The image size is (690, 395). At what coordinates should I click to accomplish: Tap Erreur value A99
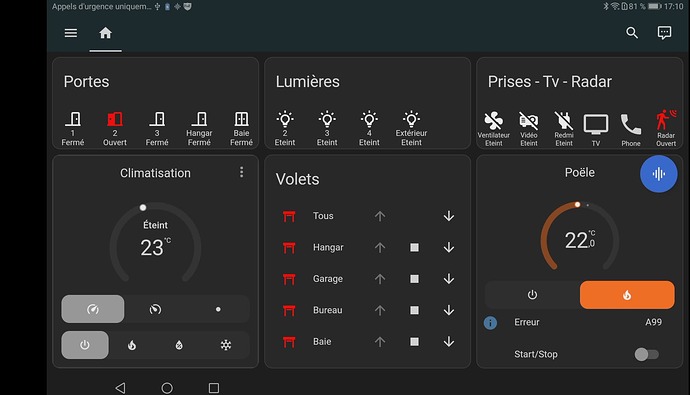point(653,322)
